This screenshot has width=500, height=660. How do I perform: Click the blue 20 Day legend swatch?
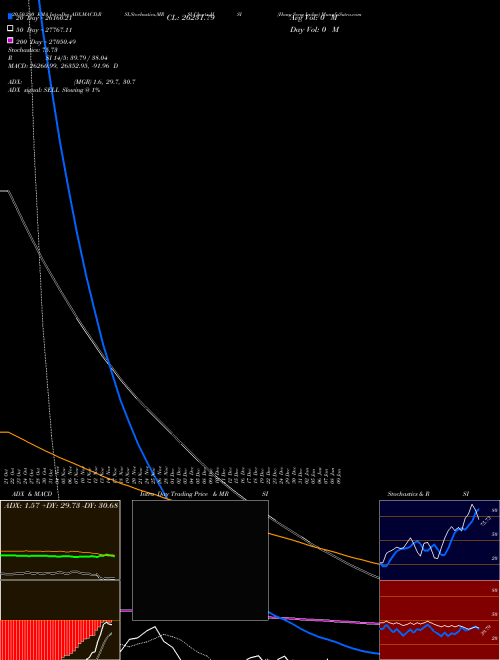click(x=10, y=16)
